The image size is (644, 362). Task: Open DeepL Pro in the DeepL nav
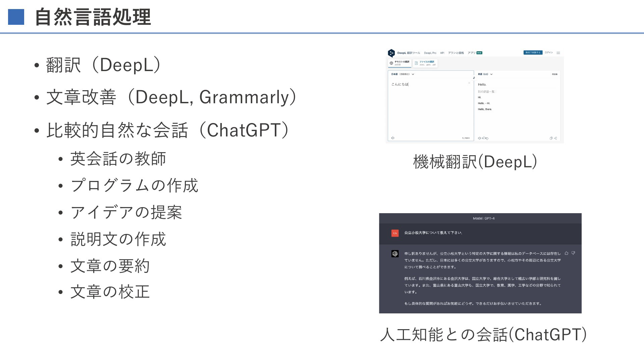click(430, 53)
